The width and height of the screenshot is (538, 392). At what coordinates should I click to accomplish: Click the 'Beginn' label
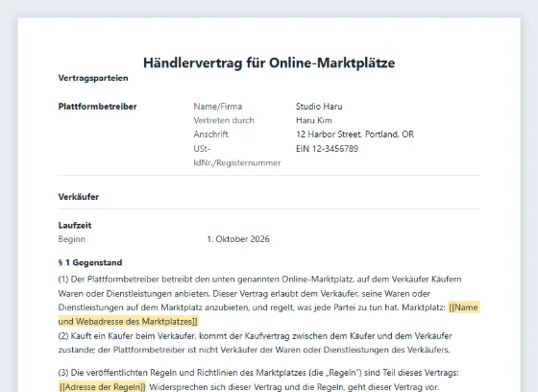pyautogui.click(x=72, y=239)
